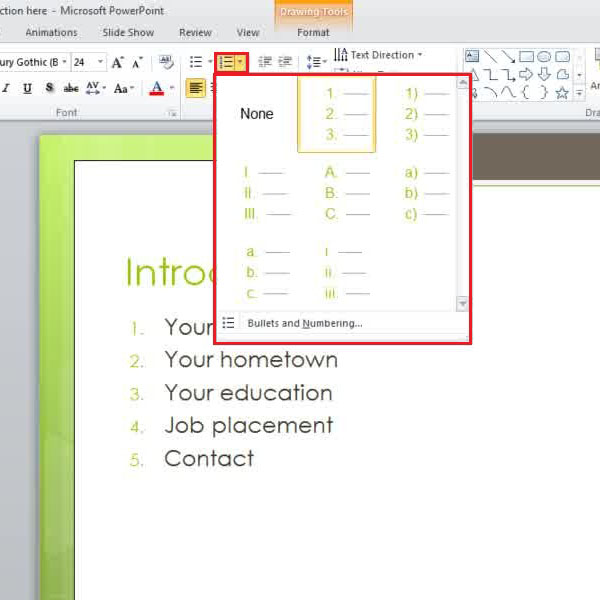
Task: Open the Text Direction dropdown
Action: 378,55
